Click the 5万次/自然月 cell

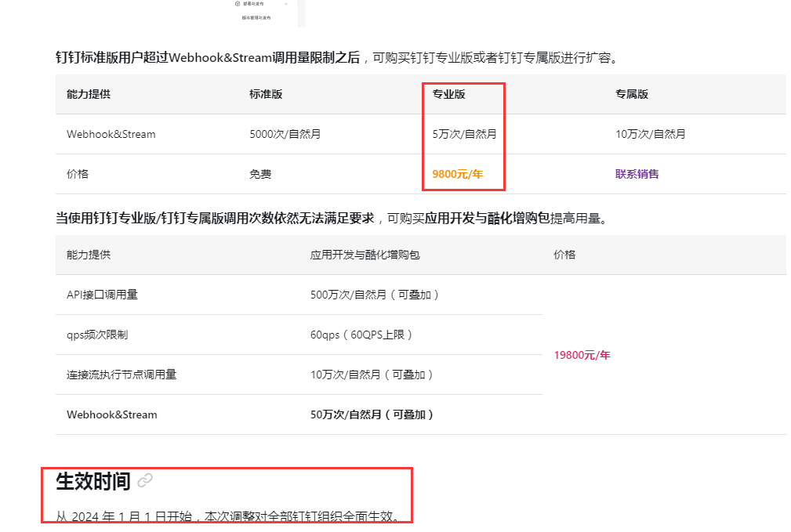(464, 134)
